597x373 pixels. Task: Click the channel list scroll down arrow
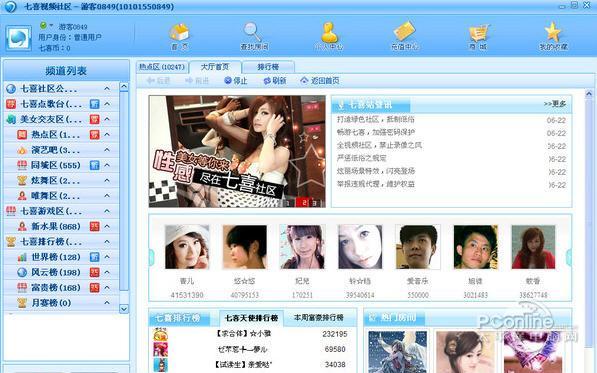click(x=124, y=308)
